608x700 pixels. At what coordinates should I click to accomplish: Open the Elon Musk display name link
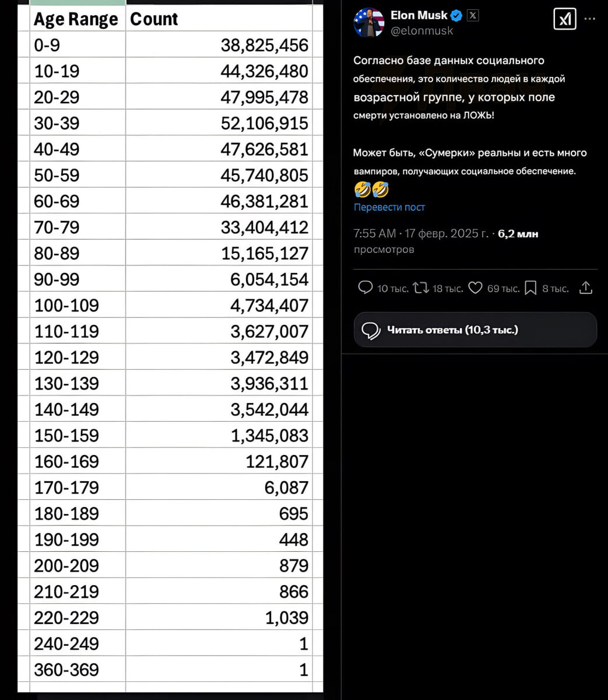(419, 16)
